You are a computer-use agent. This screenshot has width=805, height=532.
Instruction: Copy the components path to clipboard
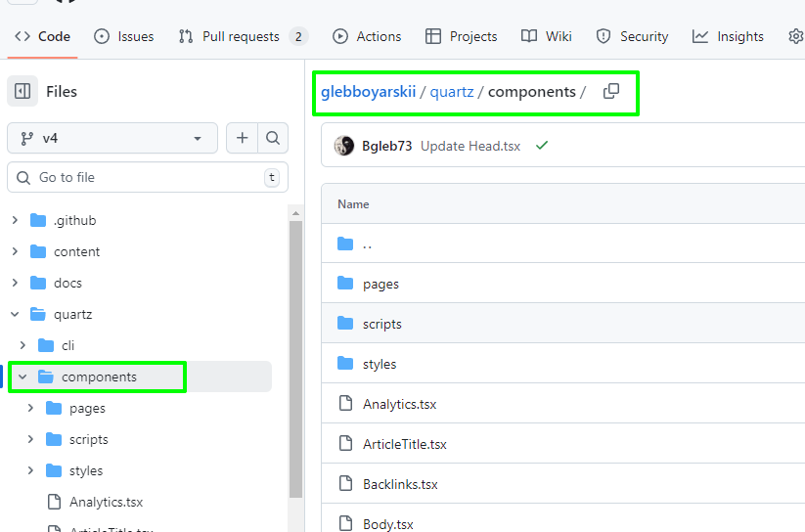tap(611, 92)
